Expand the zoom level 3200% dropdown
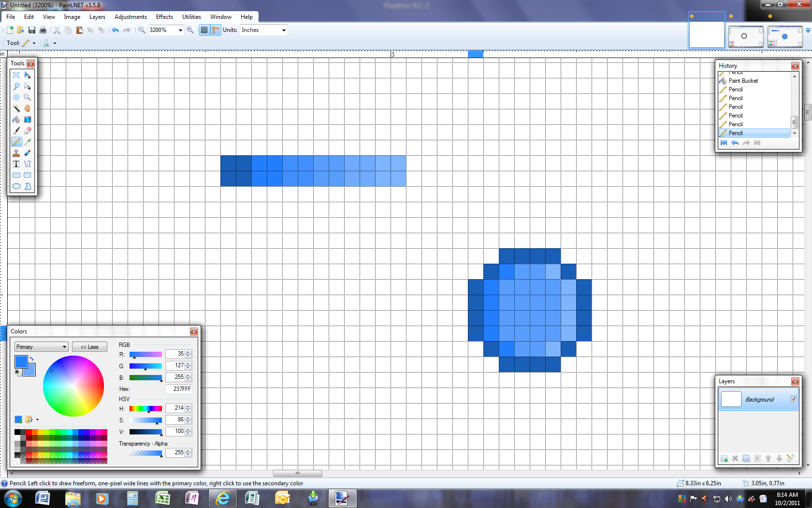 coord(180,30)
